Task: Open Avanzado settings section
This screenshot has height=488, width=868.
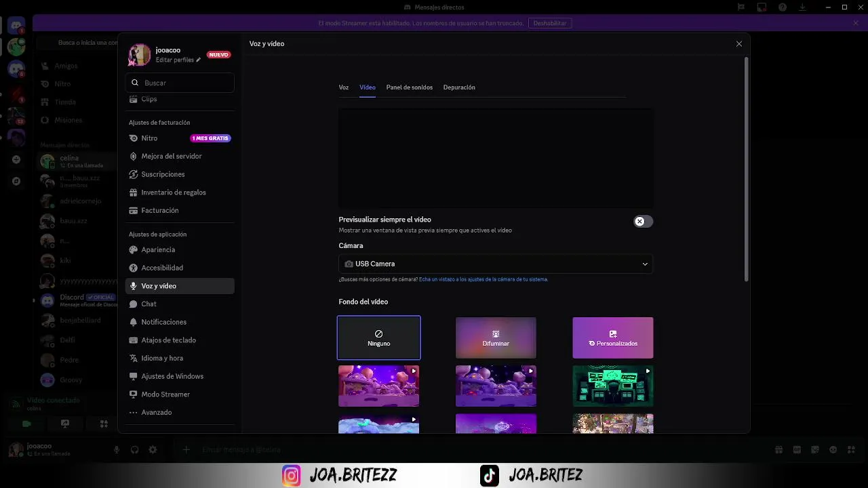Action: [180, 412]
